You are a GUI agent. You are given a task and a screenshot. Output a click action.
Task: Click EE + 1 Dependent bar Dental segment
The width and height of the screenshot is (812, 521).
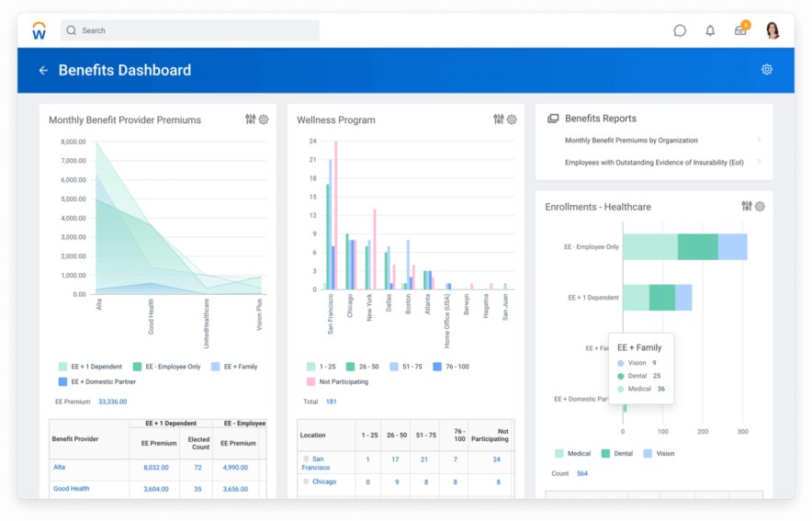coord(662,298)
